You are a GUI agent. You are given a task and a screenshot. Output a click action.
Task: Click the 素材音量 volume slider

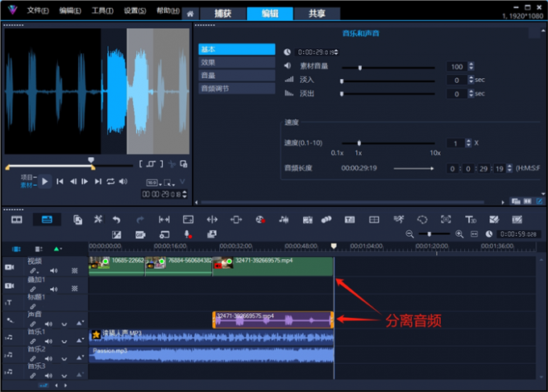(388, 68)
